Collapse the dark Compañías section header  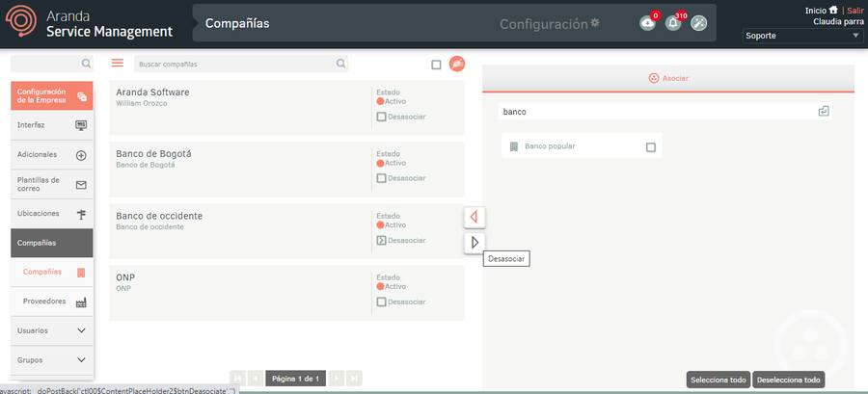(52, 243)
